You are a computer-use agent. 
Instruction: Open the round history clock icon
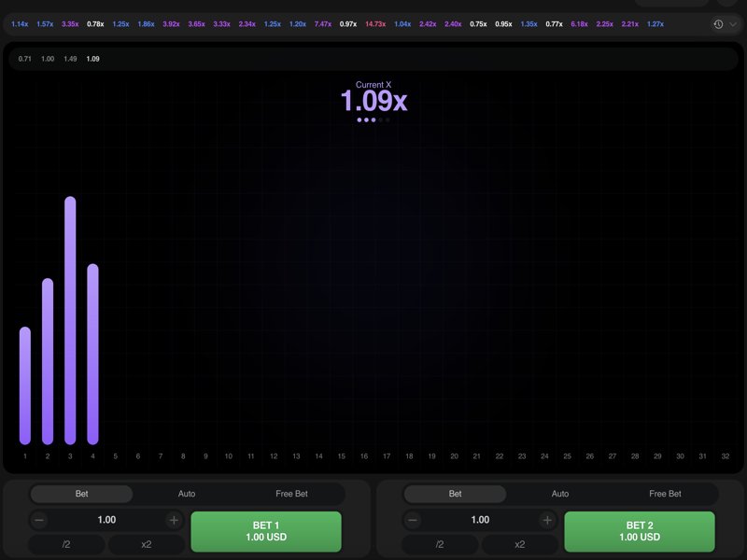coord(718,24)
